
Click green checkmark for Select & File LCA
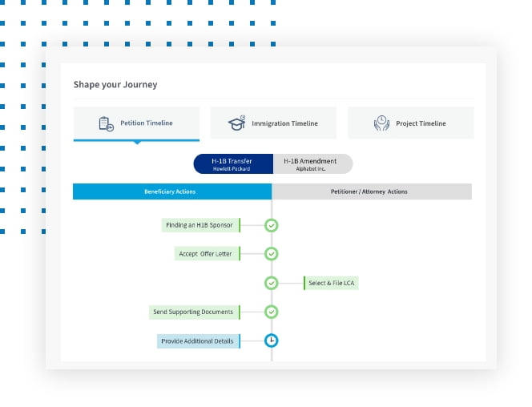click(x=272, y=283)
